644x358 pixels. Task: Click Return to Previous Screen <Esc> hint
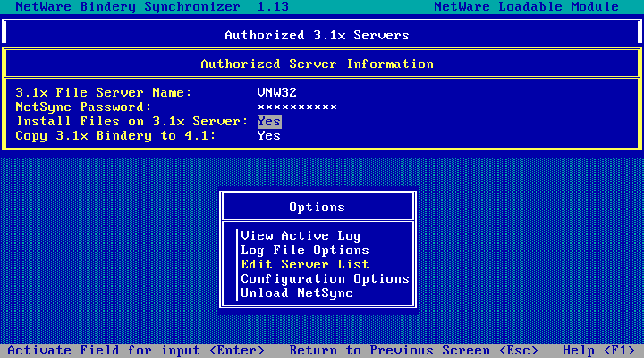pyautogui.click(x=413, y=351)
